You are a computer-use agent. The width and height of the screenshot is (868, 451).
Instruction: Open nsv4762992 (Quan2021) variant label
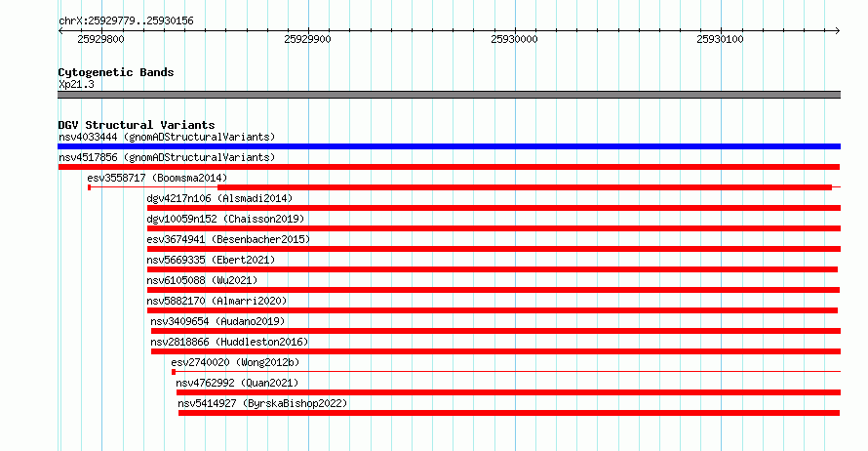[x=237, y=383]
